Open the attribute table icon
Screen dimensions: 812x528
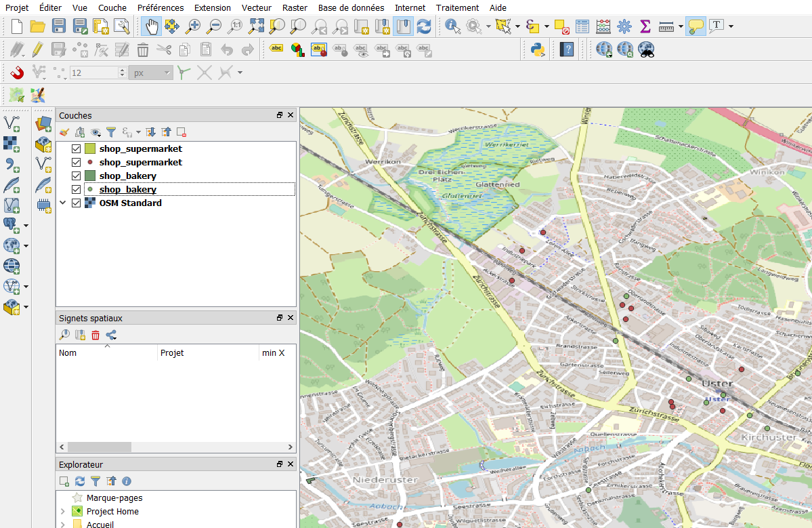582,26
